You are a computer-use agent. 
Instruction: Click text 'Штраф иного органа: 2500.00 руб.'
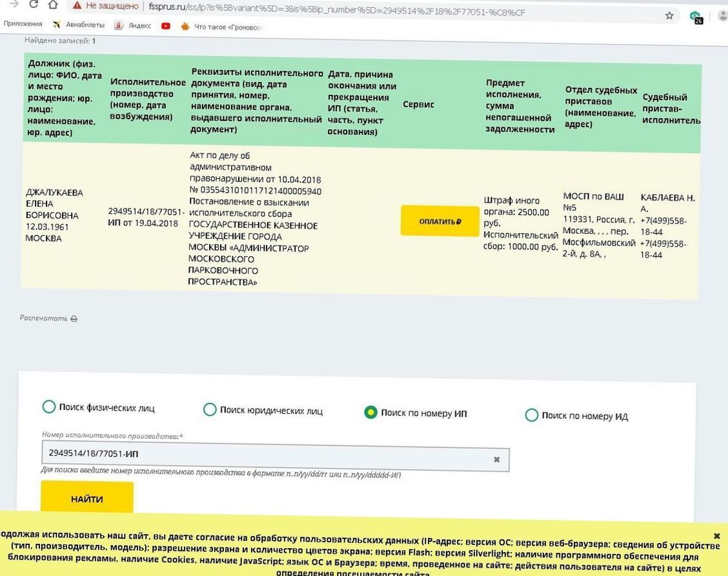pyautogui.click(x=516, y=211)
